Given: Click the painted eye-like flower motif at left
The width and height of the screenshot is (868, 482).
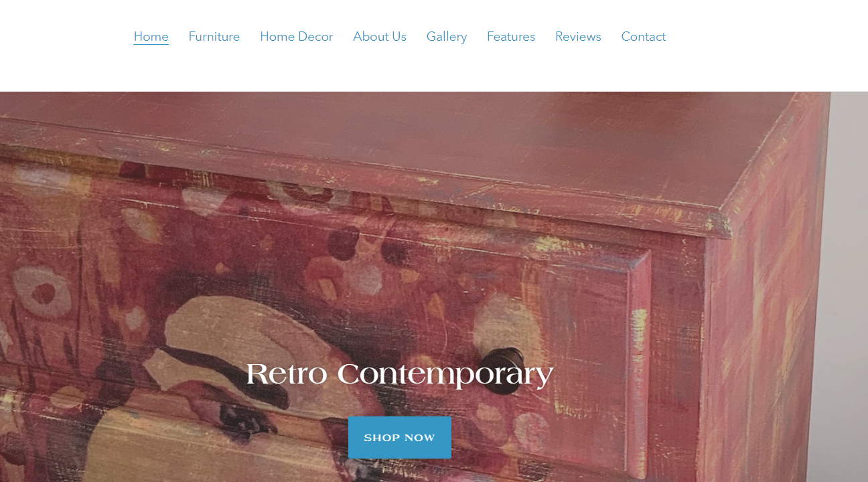Looking at the screenshot, I should 42,292.
